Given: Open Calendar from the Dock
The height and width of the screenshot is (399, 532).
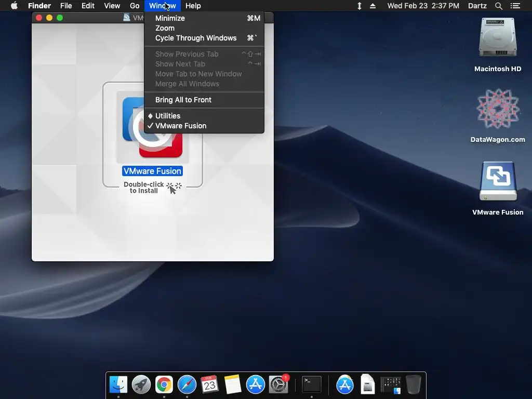Looking at the screenshot, I should [209, 384].
